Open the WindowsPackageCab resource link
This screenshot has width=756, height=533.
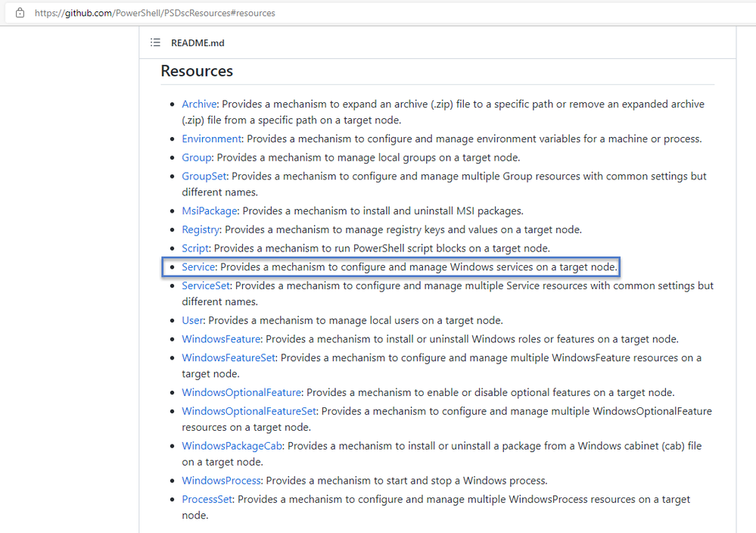pos(232,446)
